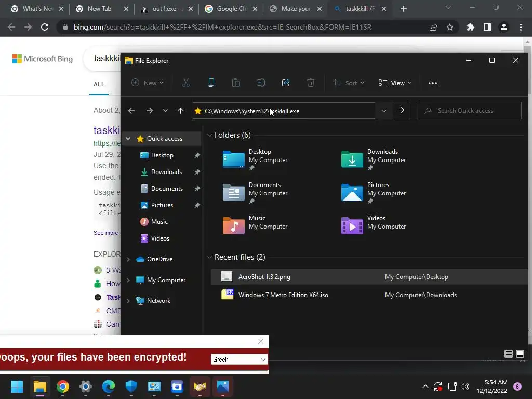Click the Microsoft Bing logo link

click(x=43, y=59)
